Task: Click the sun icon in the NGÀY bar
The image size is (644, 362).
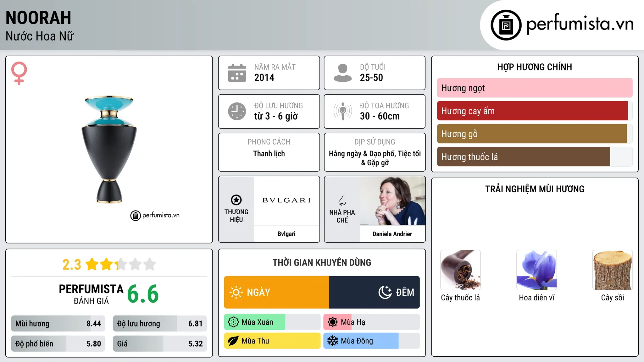Action: pyautogui.click(x=236, y=292)
